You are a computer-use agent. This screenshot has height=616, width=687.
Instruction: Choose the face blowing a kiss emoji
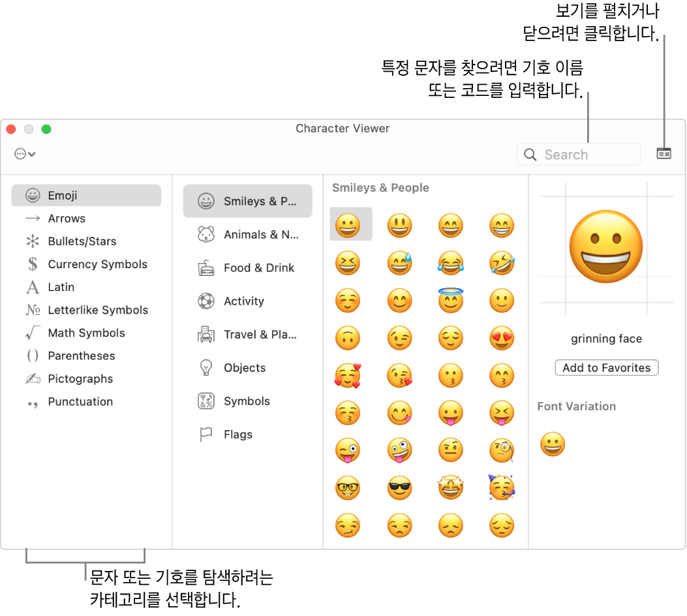(399, 376)
